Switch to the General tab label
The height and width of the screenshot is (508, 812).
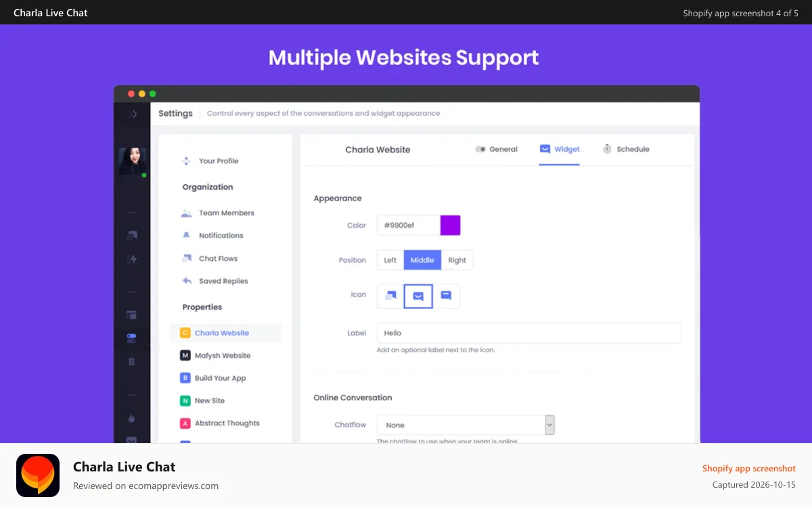point(503,149)
